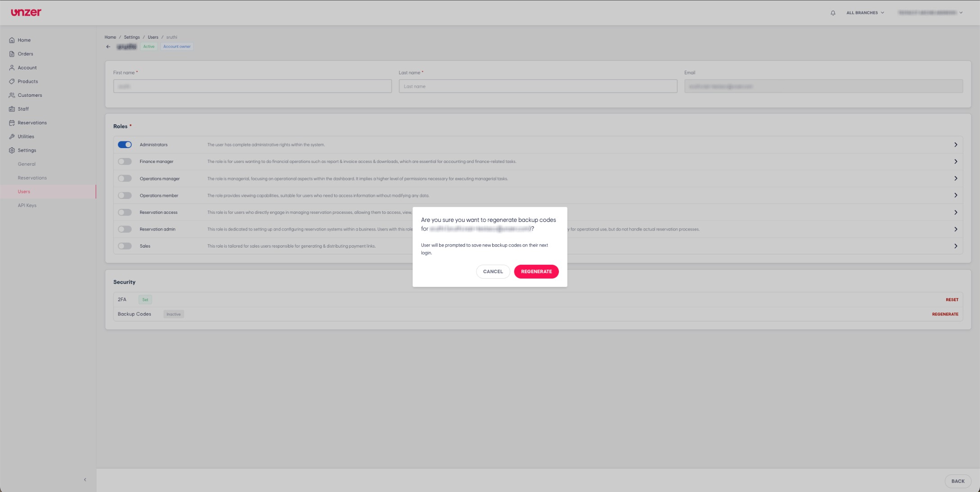Click the Back button at bottom right
This screenshot has height=492, width=980.
pos(957,481)
